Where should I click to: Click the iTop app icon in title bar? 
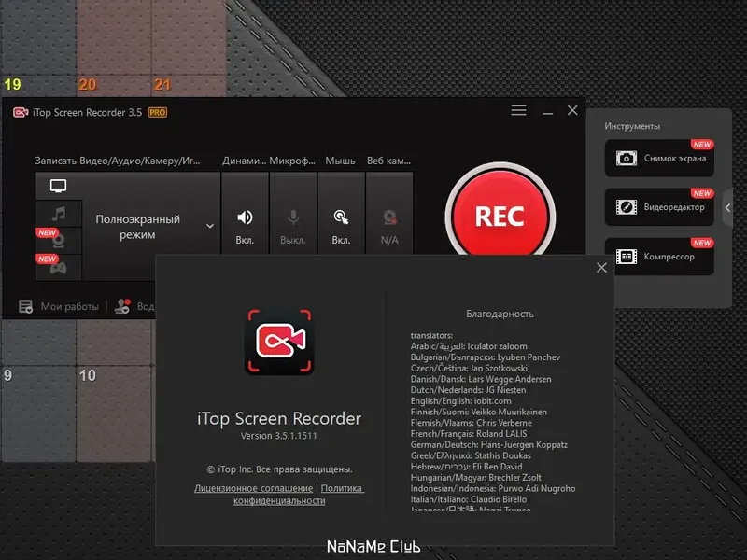21,112
